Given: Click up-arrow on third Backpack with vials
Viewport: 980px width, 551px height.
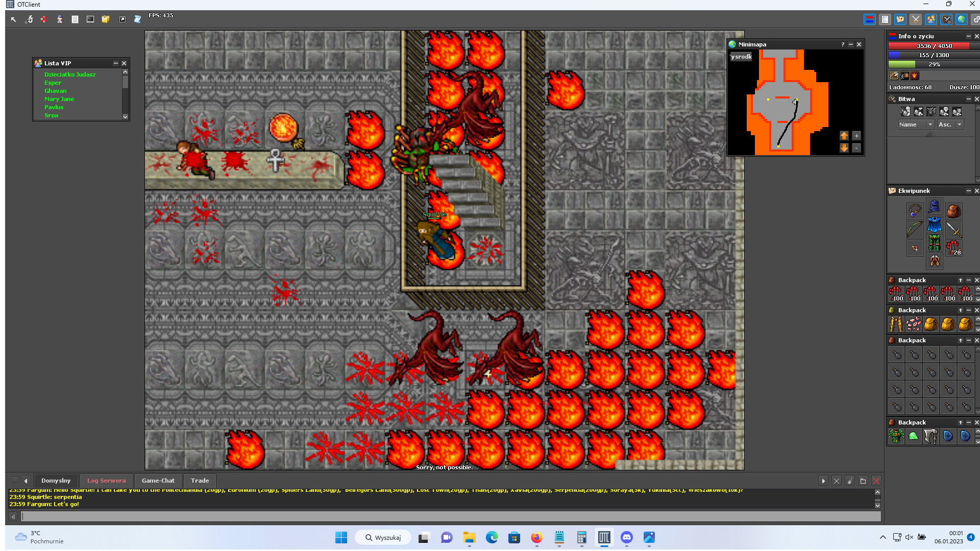Looking at the screenshot, I should click(961, 340).
